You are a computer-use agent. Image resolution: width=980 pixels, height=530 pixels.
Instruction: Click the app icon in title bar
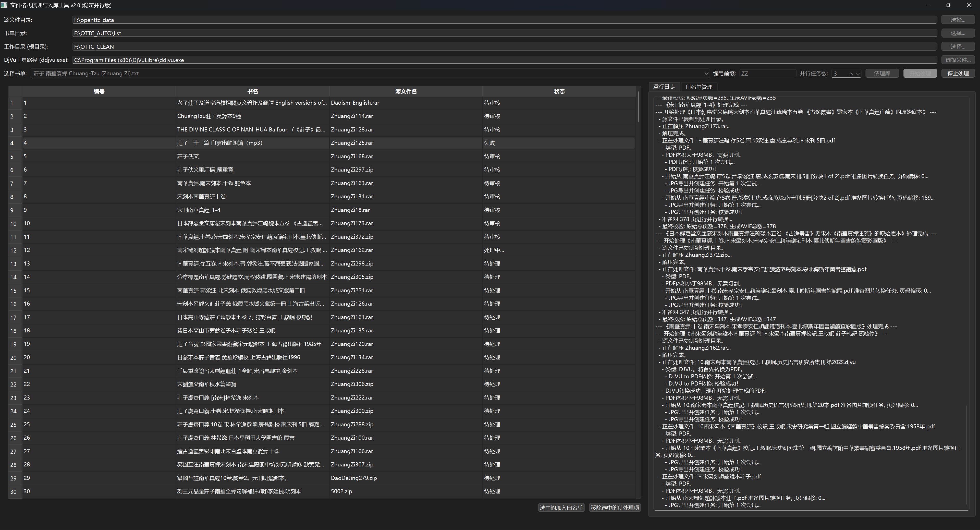(4, 5)
